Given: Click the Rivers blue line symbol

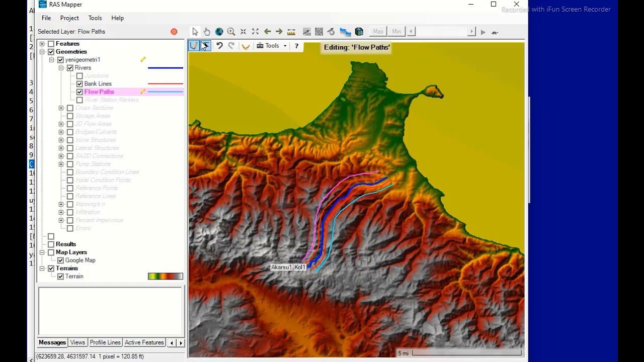Looking at the screenshot, I should coord(166,68).
